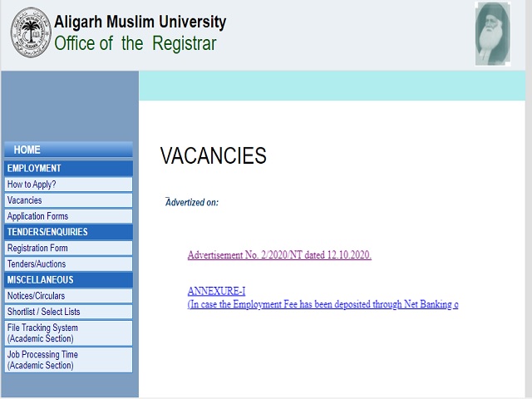Click 'Office of the Registrar' heading text
Viewport: 532px width, 399px height.
[x=135, y=43]
